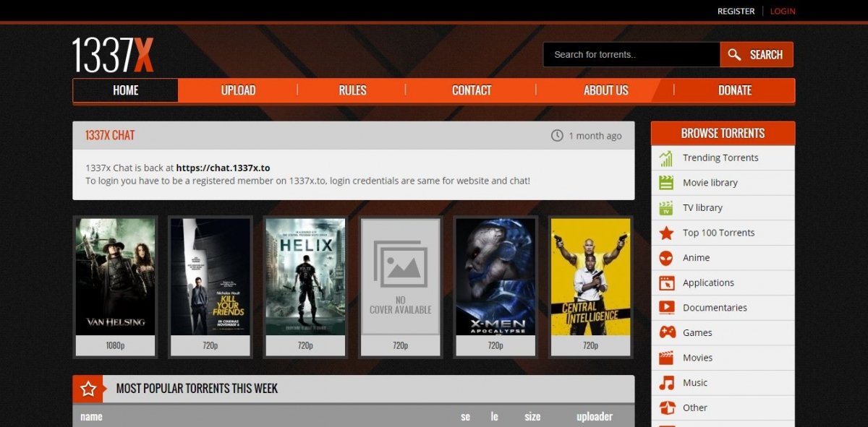Open the Upload page
The image size is (868, 427).
[x=238, y=90]
